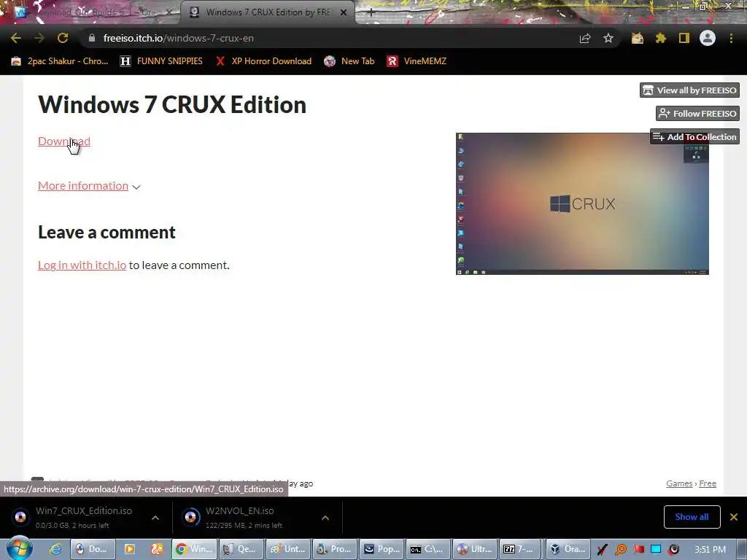Click the browser forward arrow
This screenshot has height=560, width=747.
(39, 38)
